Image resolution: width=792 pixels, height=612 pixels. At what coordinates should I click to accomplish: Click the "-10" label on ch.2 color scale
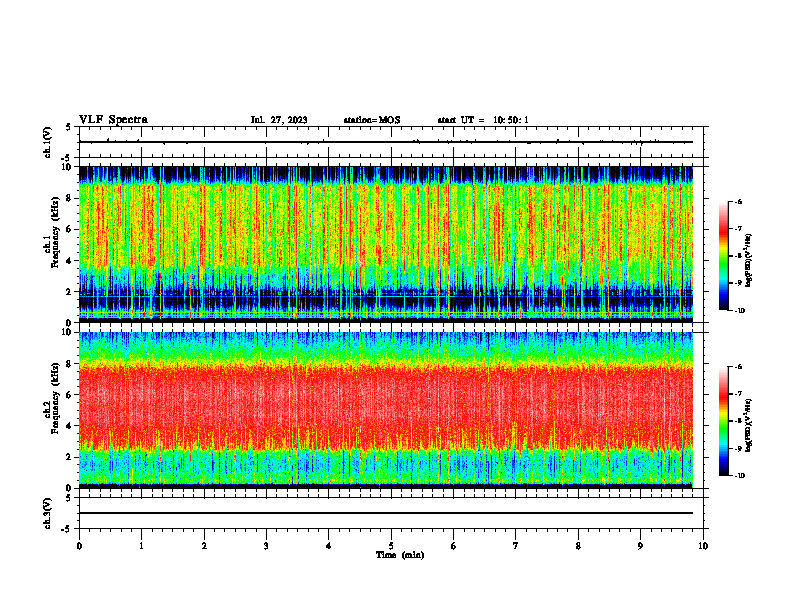[740, 476]
